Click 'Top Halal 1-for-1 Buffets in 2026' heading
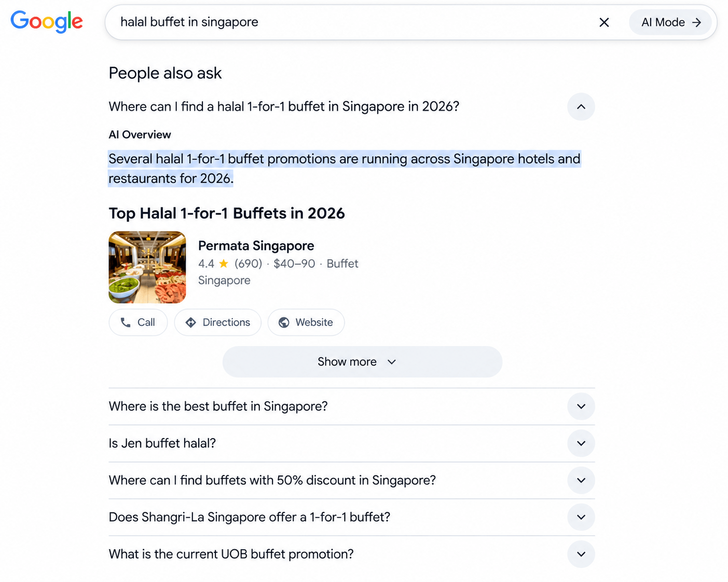This screenshot has height=582, width=728. [x=227, y=213]
